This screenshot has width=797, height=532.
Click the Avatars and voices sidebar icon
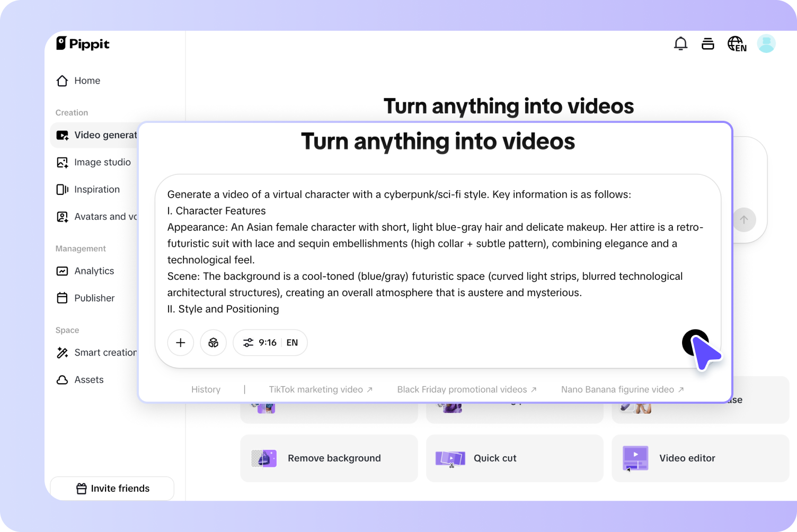(62, 216)
